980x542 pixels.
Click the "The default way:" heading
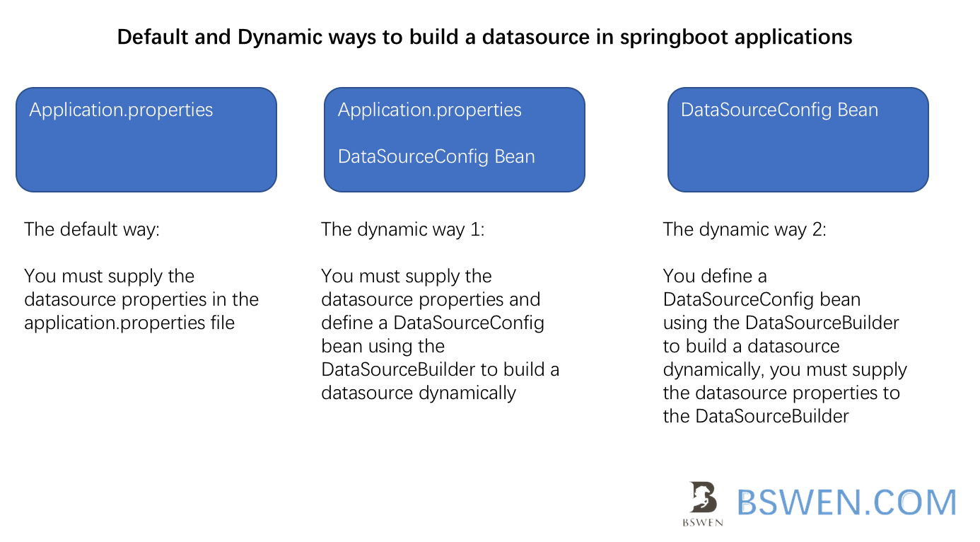click(92, 229)
